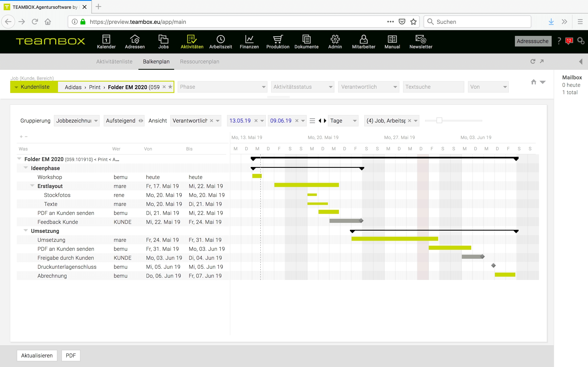Screen dimensions: 588x367
Task: Collapse the Umsetzung phase group
Action: click(x=26, y=231)
